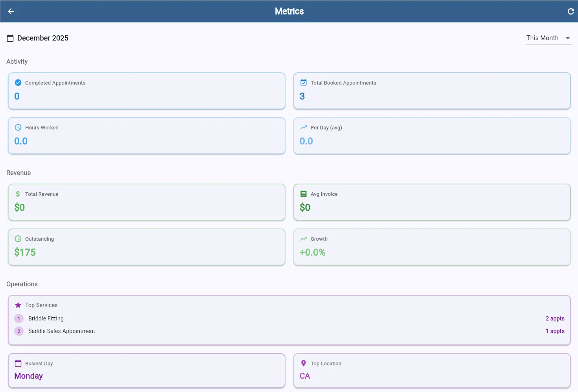578x392 pixels.
Task: Go back using the arrow in the header
Action: (x=11, y=11)
